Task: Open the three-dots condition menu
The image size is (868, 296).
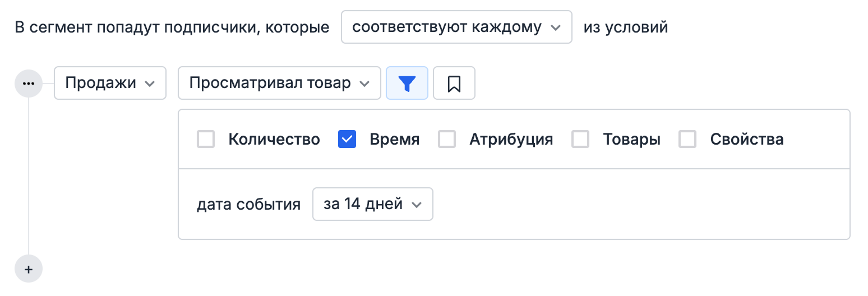Action: tap(28, 84)
